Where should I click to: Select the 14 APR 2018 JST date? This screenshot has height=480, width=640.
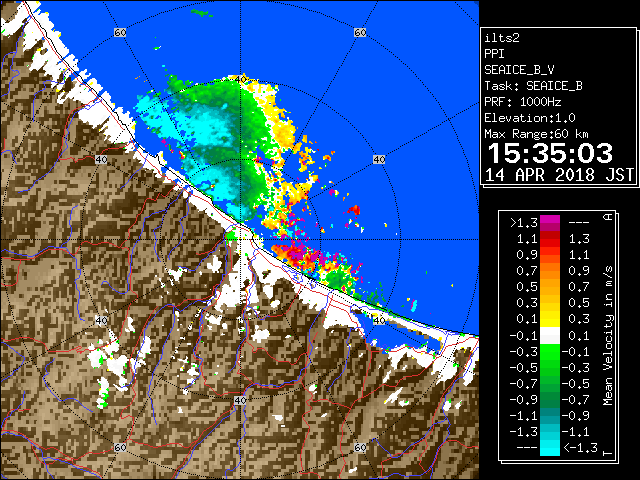coord(559,175)
